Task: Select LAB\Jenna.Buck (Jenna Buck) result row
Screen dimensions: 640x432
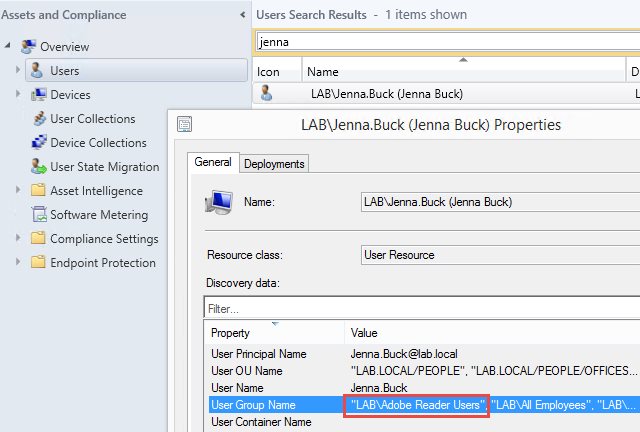Action: pos(447,94)
